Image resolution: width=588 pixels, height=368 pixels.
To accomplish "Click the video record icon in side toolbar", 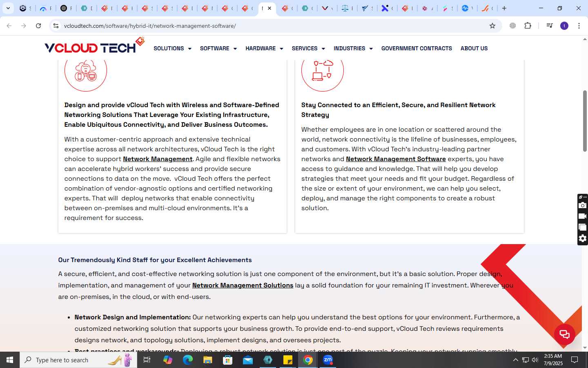I will coord(583,216).
